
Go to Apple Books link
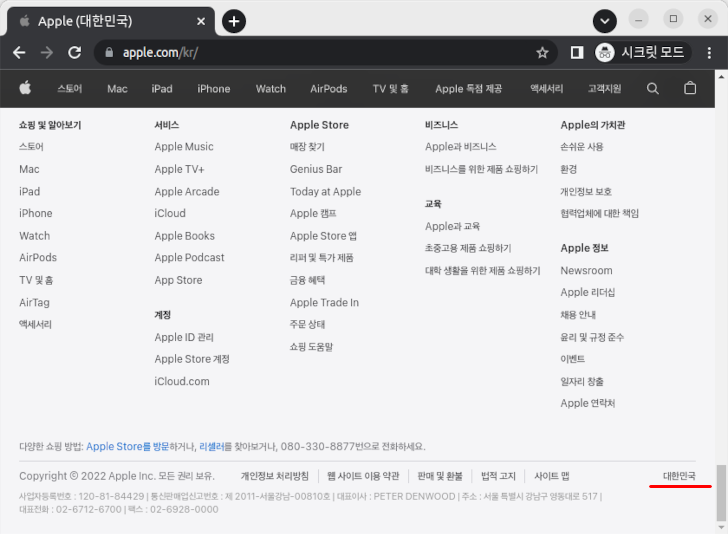click(x=184, y=236)
